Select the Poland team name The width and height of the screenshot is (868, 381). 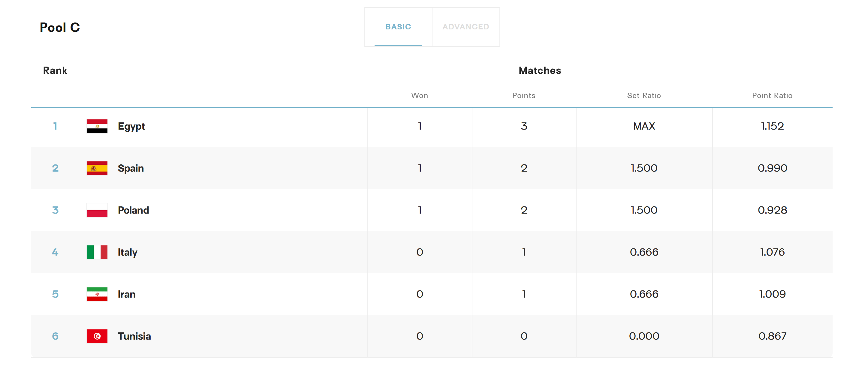(x=133, y=210)
